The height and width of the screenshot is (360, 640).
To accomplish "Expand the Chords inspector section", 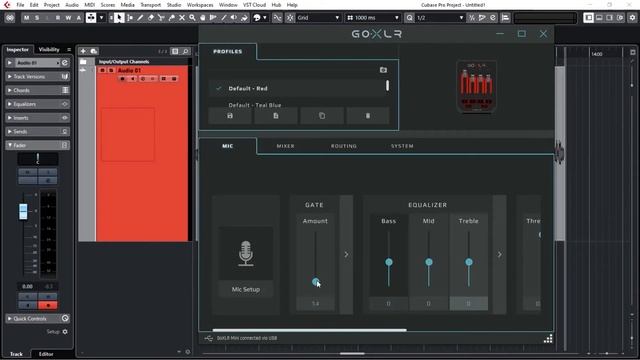I will point(37,90).
